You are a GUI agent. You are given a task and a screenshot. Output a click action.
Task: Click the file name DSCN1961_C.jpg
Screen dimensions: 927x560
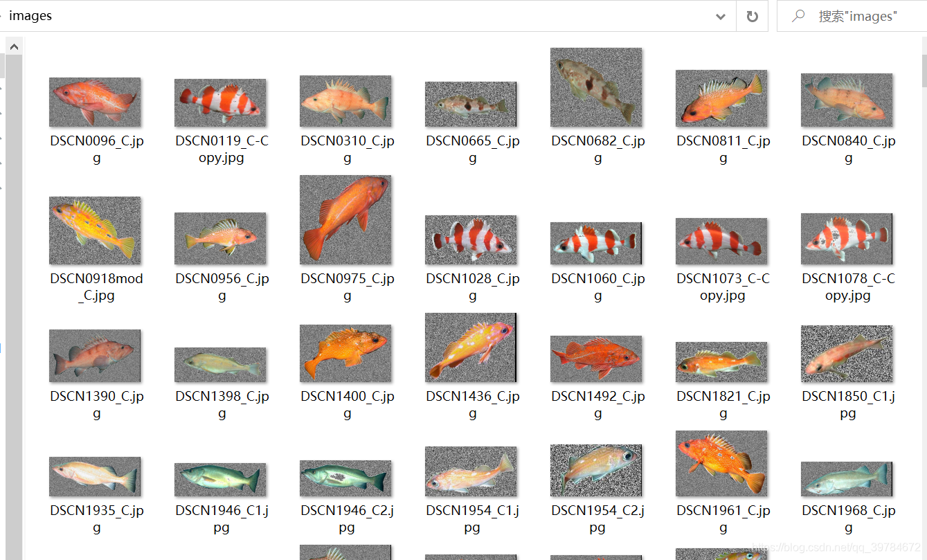pyautogui.click(x=723, y=519)
